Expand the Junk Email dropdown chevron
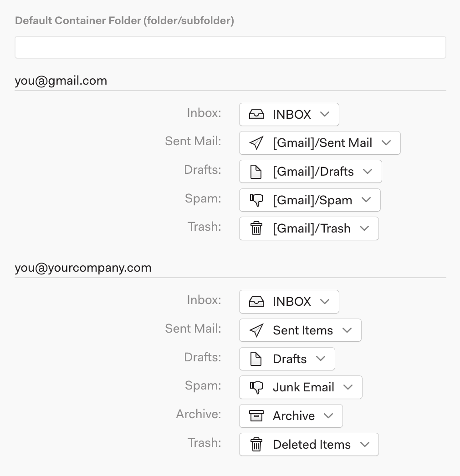 coord(348,387)
